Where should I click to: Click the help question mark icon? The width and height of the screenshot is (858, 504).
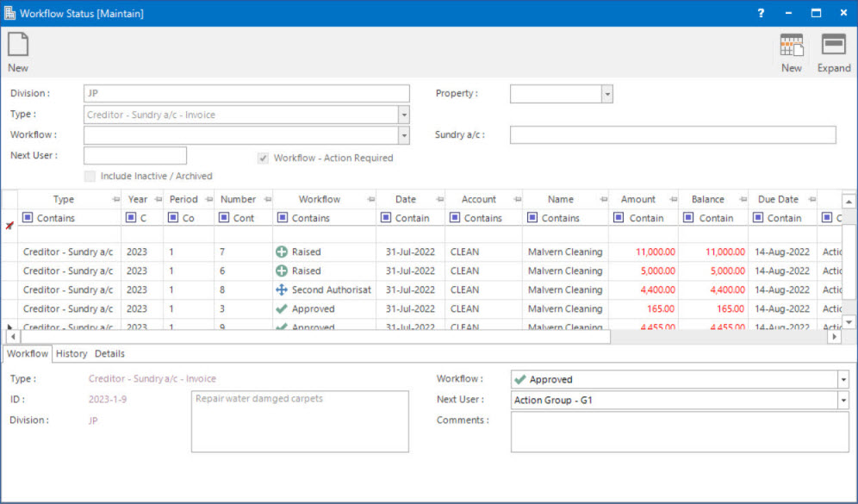click(x=761, y=13)
